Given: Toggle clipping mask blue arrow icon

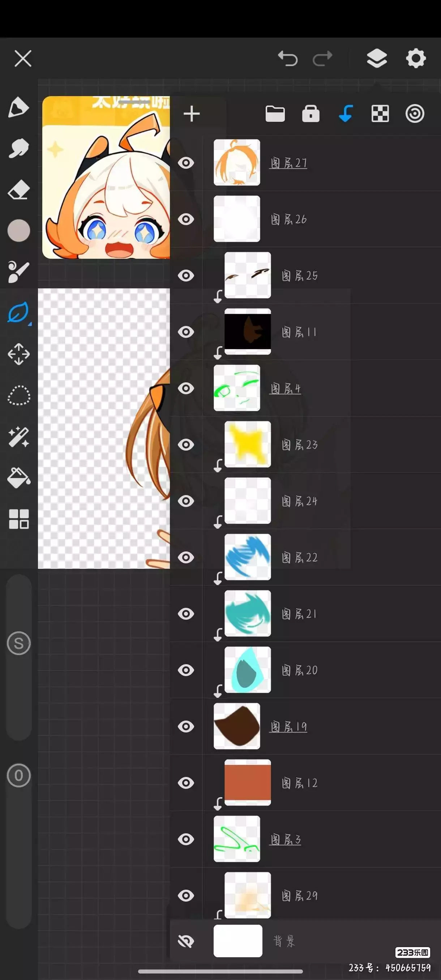Looking at the screenshot, I should point(346,114).
